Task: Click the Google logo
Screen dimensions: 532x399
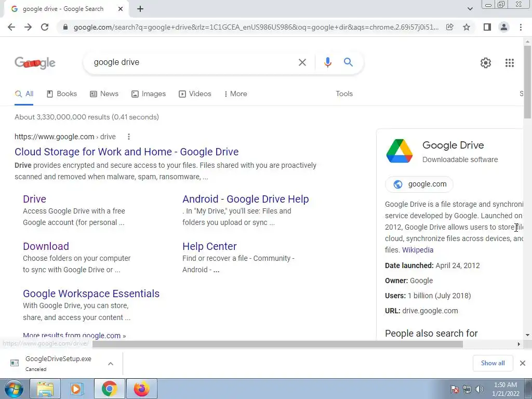Action: [35, 63]
